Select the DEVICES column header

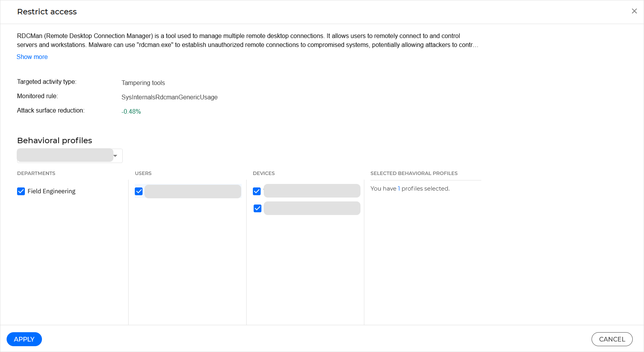coord(264,173)
